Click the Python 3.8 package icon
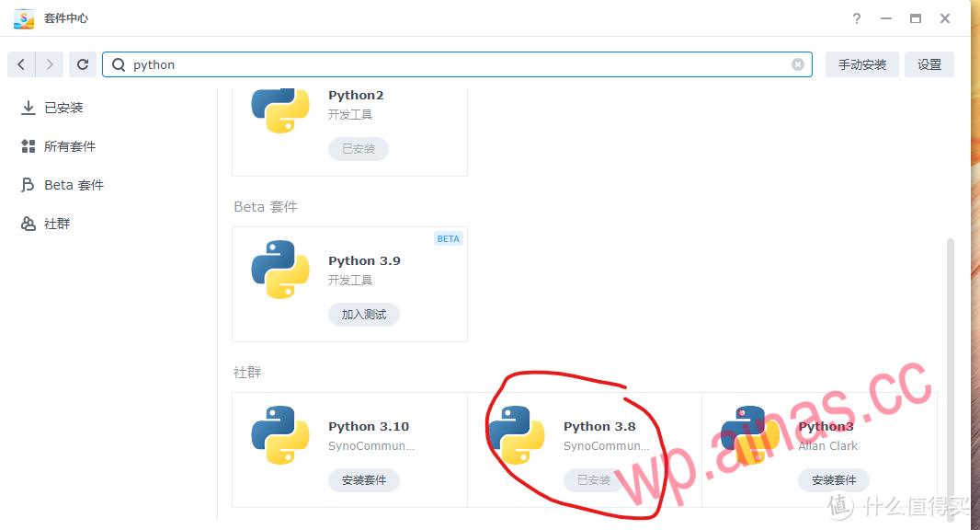 (516, 435)
